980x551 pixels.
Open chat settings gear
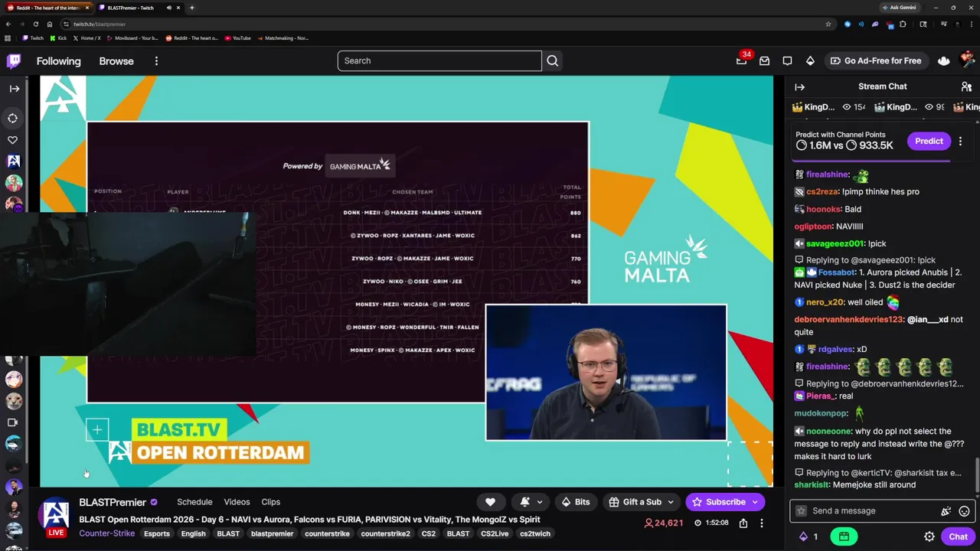[929, 536]
